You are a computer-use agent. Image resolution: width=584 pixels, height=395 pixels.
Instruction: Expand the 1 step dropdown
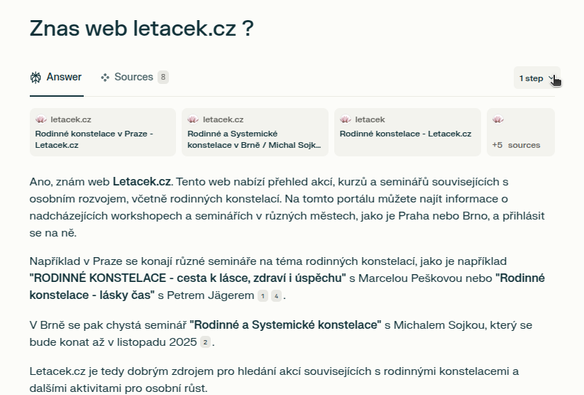pyautogui.click(x=537, y=78)
